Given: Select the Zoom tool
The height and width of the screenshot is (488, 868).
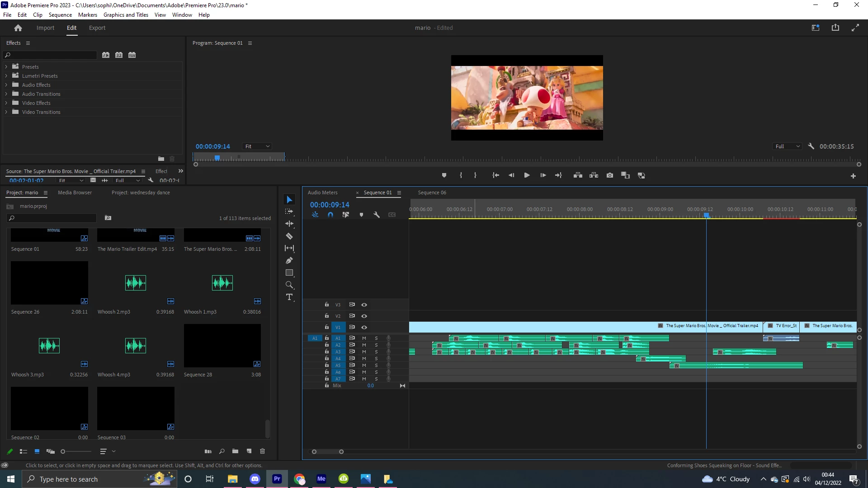Looking at the screenshot, I should (x=289, y=285).
